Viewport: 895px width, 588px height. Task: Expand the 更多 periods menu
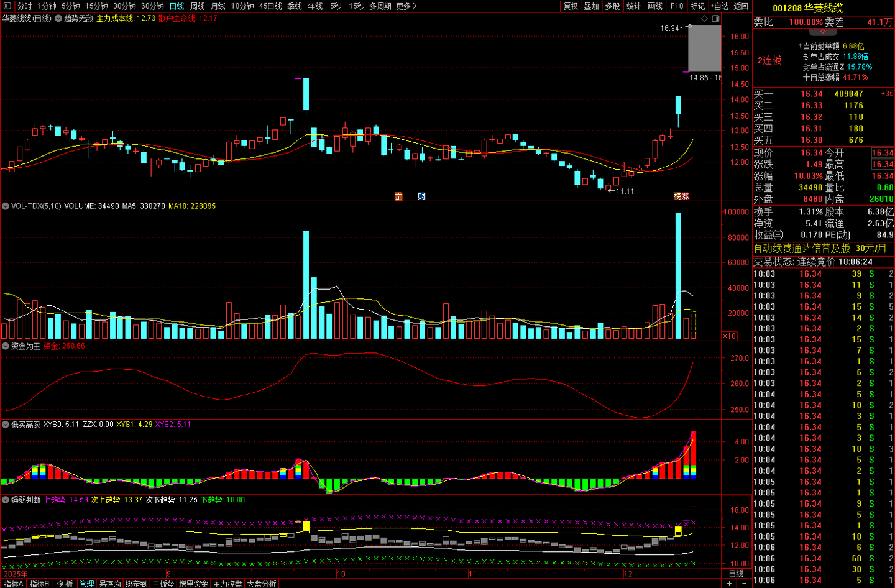point(406,6)
